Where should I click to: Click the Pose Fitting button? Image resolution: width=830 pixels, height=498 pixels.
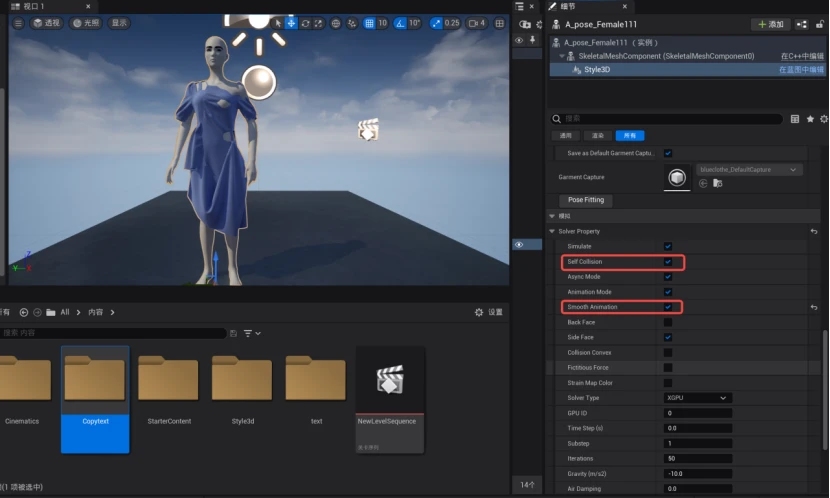pyautogui.click(x=586, y=200)
